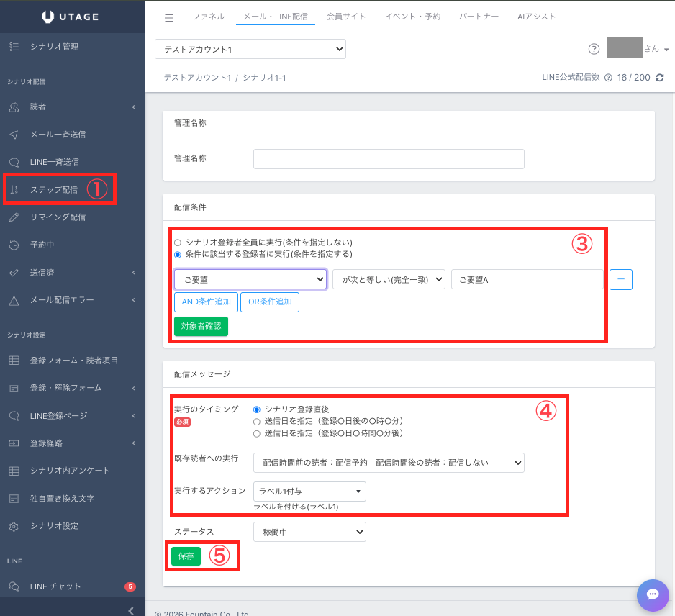Open the chat support bubble icon
This screenshot has height=616, width=675.
click(653, 594)
